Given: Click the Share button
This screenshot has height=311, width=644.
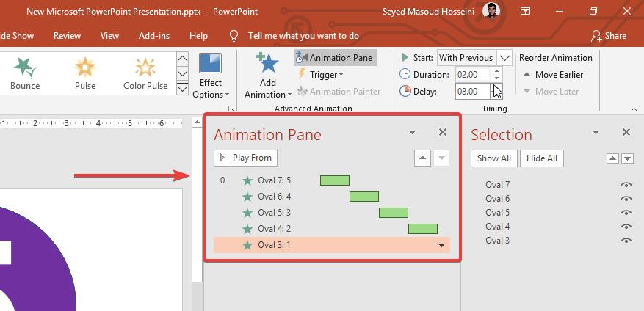Looking at the screenshot, I should (609, 36).
